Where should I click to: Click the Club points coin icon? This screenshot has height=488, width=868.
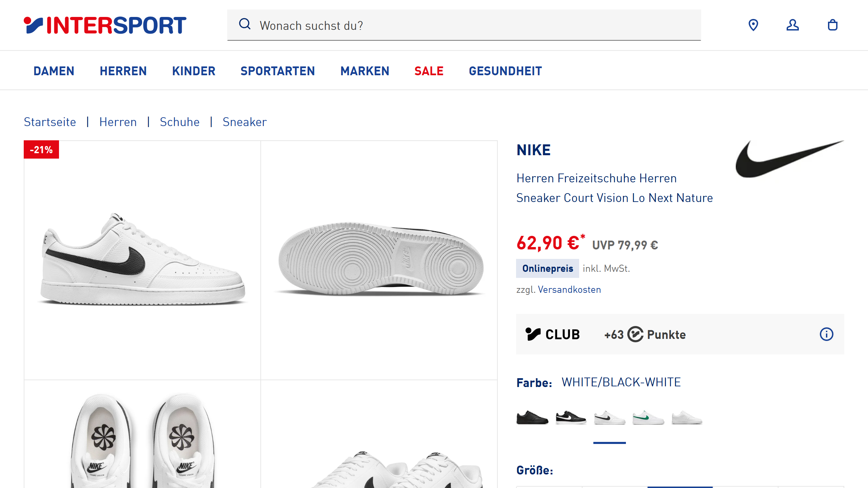pos(635,334)
